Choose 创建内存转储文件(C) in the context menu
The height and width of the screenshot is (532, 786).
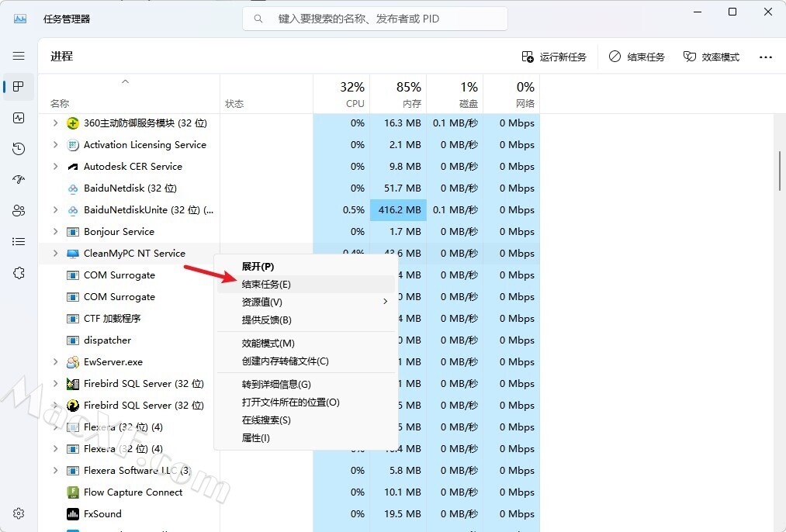(x=306, y=361)
